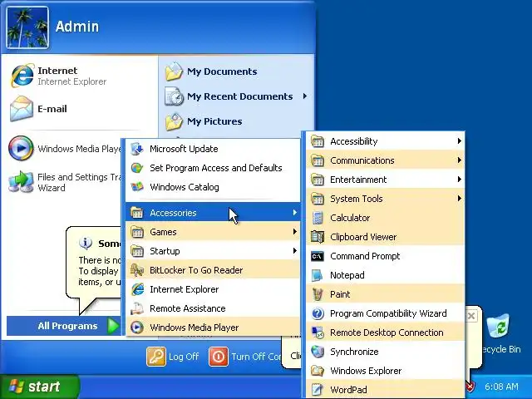This screenshot has height=399, width=532.
Task: Click the red shield tray icon
Action: pyautogui.click(x=470, y=386)
